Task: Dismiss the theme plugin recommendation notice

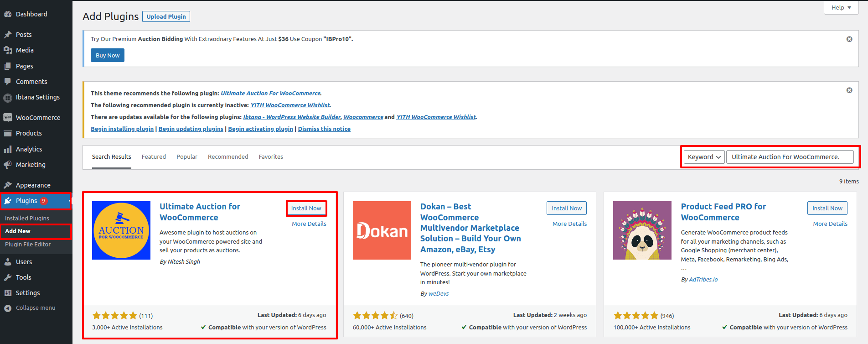Action: pos(849,90)
